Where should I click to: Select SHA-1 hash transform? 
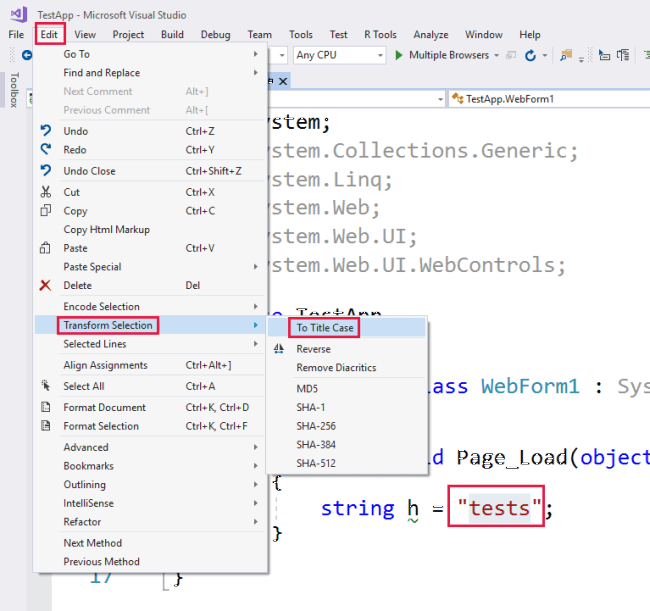click(x=347, y=407)
